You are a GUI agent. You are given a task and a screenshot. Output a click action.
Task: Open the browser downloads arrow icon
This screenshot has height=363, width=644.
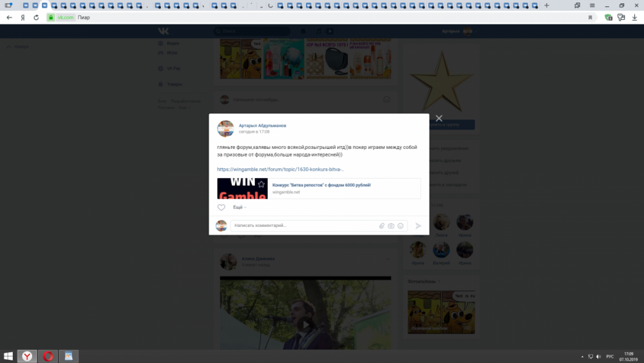coord(634,17)
